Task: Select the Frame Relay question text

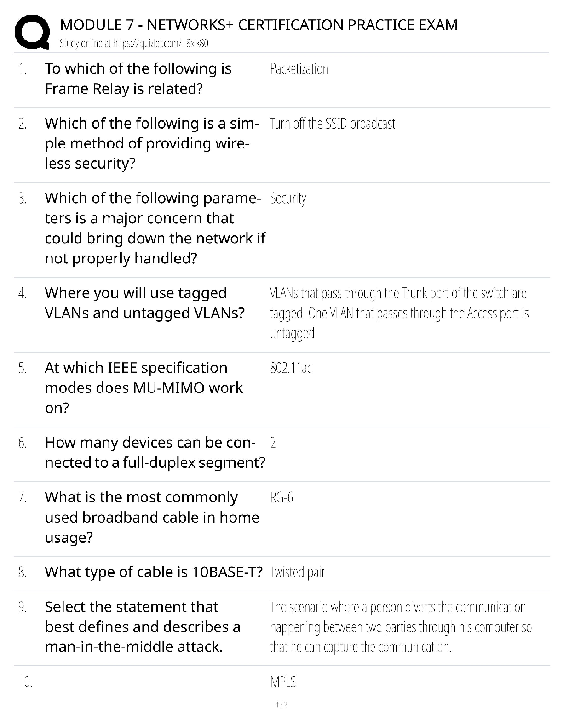Action: (138, 79)
